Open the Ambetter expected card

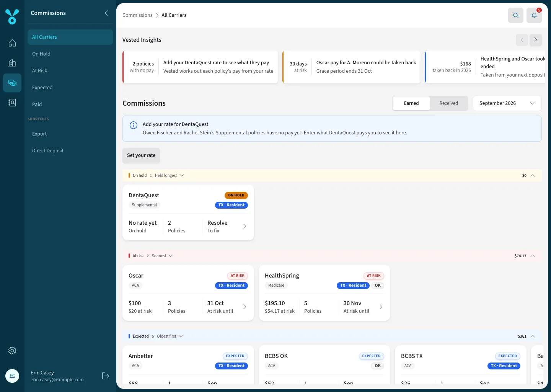tap(188, 365)
